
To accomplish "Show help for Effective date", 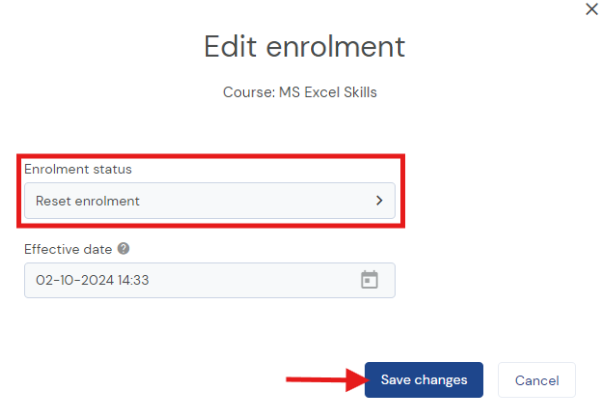I will pyautogui.click(x=124, y=249).
